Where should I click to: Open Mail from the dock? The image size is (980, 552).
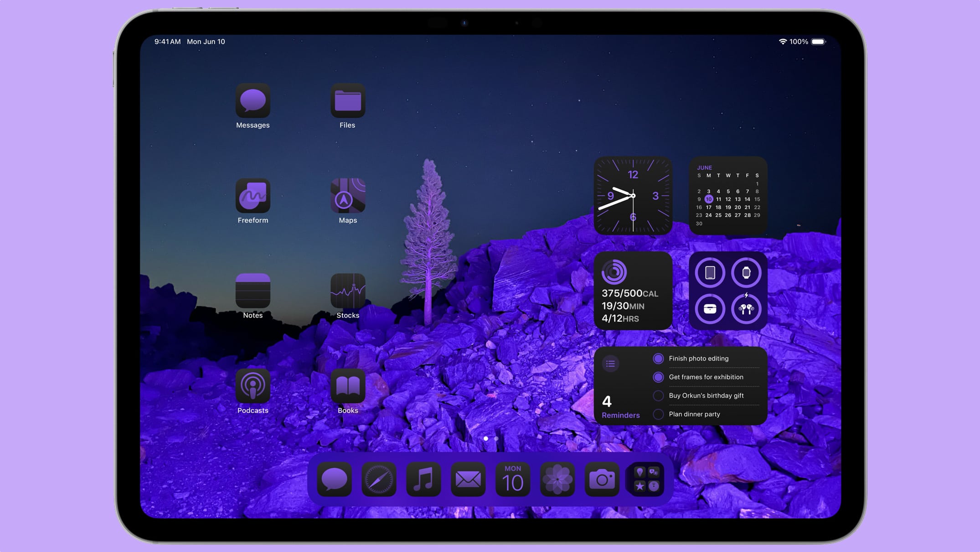click(x=468, y=479)
